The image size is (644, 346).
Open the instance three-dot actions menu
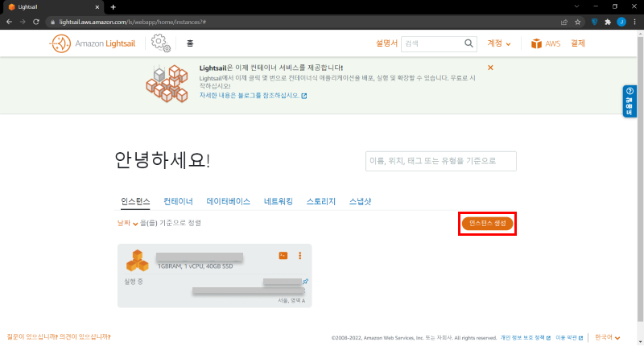coord(299,255)
